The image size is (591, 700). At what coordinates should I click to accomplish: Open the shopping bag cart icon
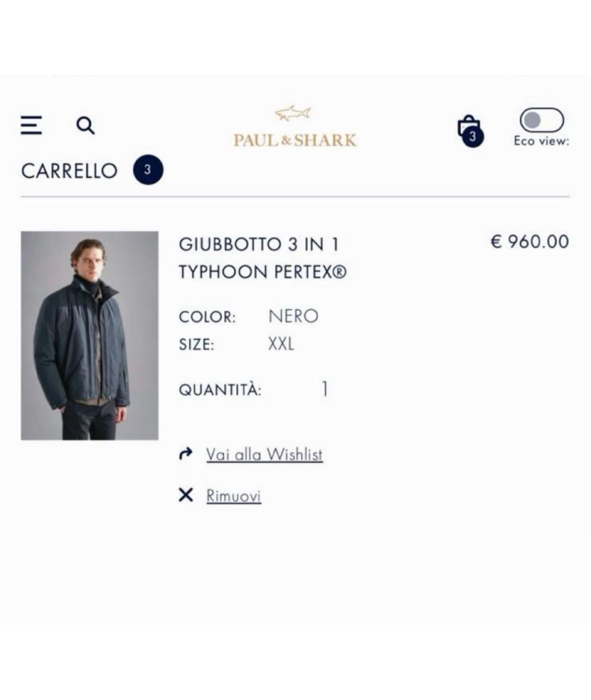pyautogui.click(x=468, y=127)
